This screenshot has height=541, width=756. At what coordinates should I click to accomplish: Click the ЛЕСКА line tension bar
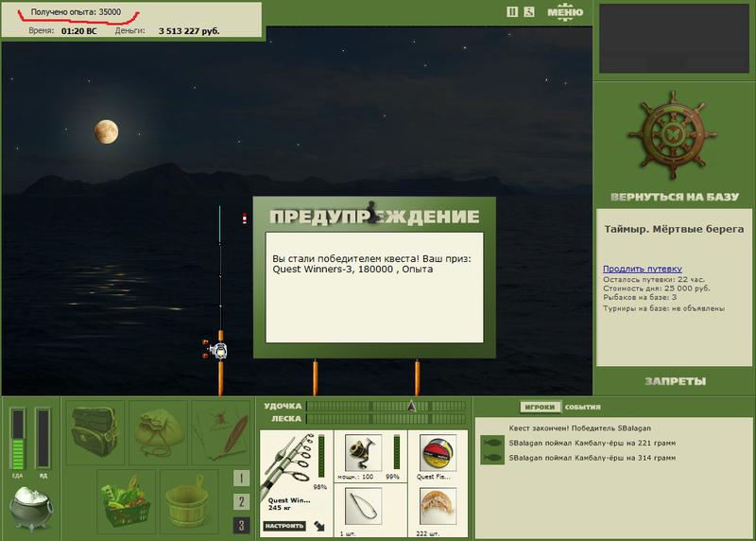[387, 418]
